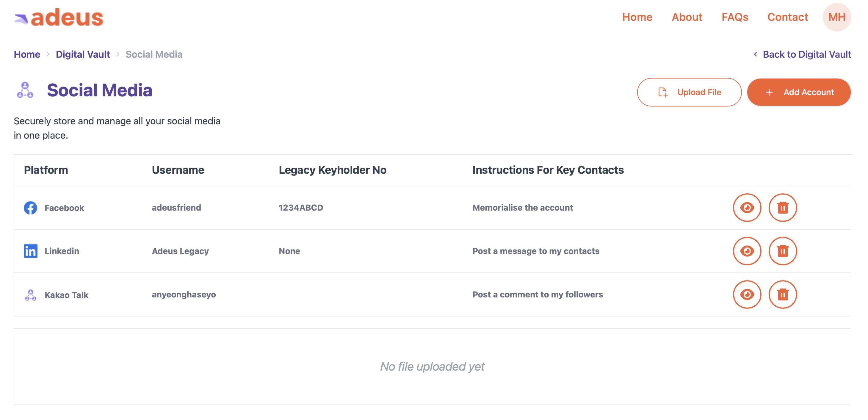Click the Home breadcrumb link
The width and height of the screenshot is (868, 420).
pos(27,54)
